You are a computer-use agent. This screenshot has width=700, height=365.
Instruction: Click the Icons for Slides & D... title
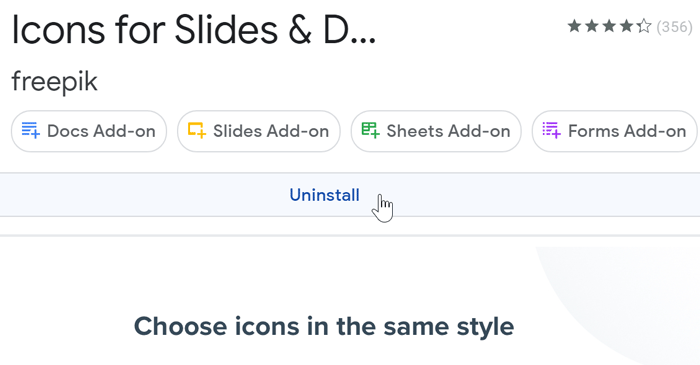tap(194, 30)
